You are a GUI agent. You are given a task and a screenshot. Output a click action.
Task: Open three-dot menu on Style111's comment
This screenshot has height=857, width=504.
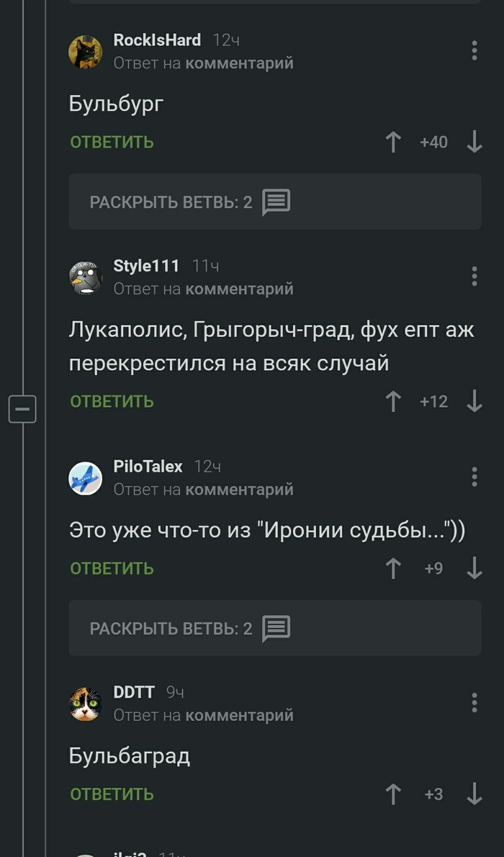point(474,277)
